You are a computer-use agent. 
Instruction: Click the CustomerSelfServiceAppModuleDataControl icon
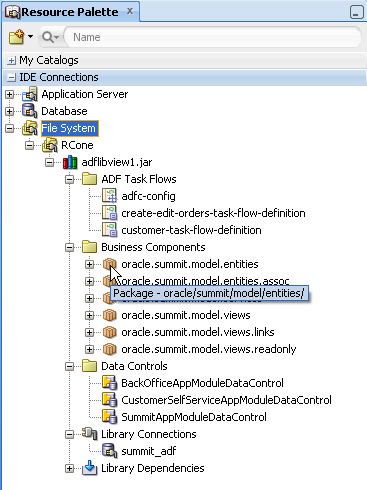click(109, 400)
